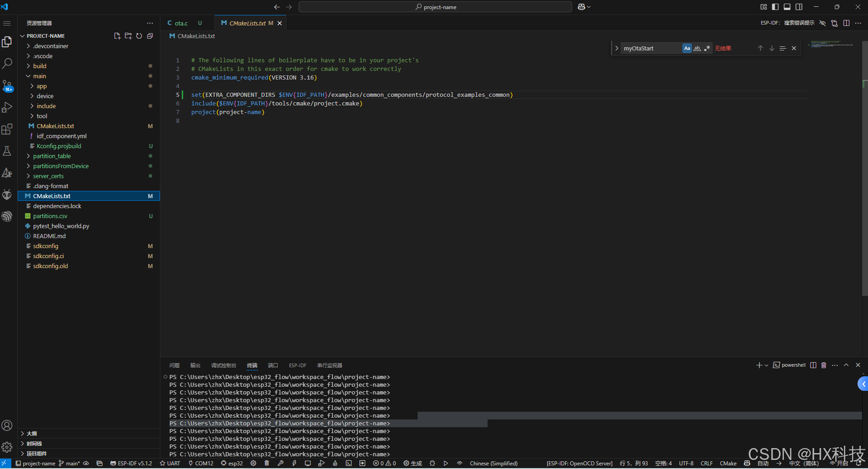This screenshot has height=469, width=868.
Task: Click main* git branch in status bar
Action: 69,464
